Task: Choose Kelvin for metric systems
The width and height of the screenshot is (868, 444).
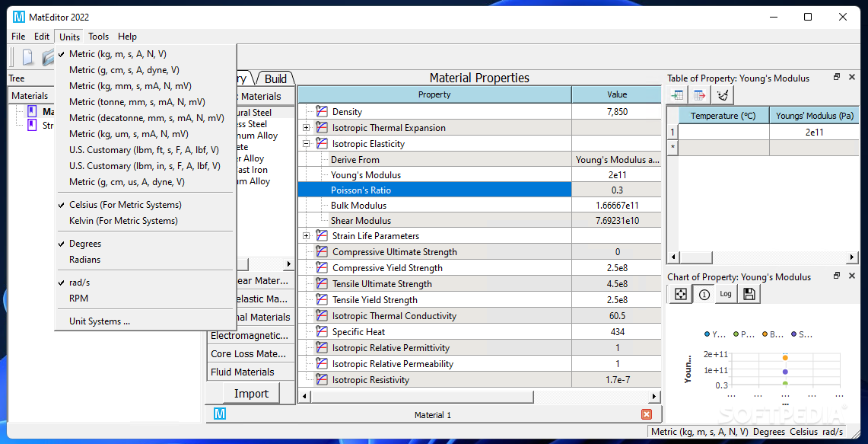Action: 146,221
